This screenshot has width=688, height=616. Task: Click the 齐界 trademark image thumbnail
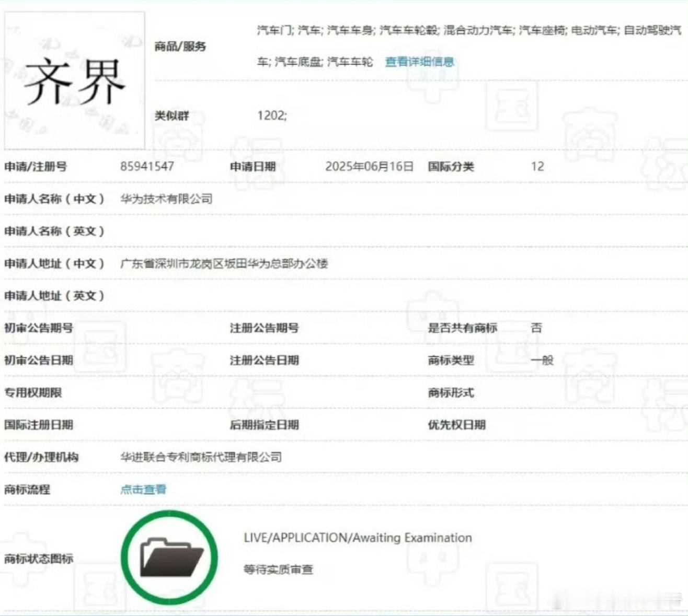[x=74, y=80]
